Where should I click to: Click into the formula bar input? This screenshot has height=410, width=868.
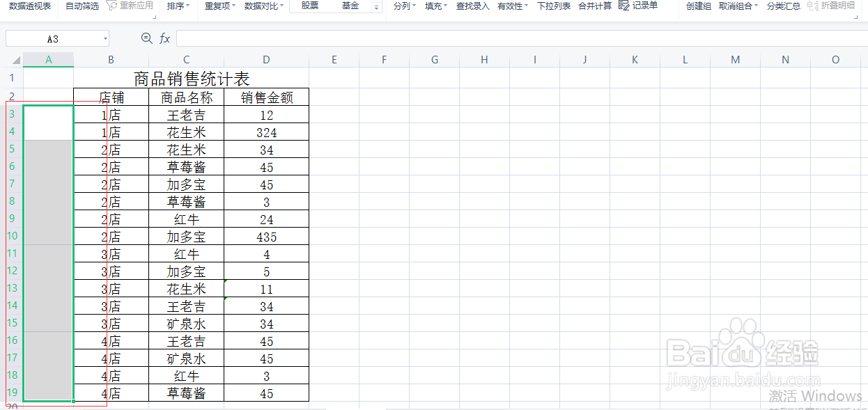(x=521, y=38)
